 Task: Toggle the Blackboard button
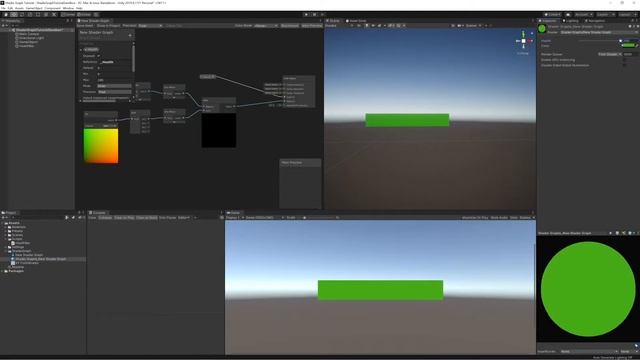(x=290, y=25)
